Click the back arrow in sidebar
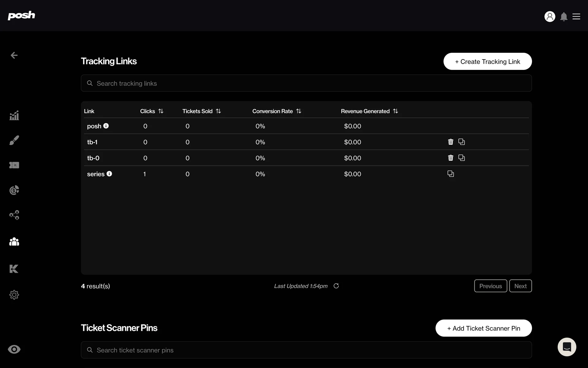This screenshot has height=368, width=588. [14, 55]
